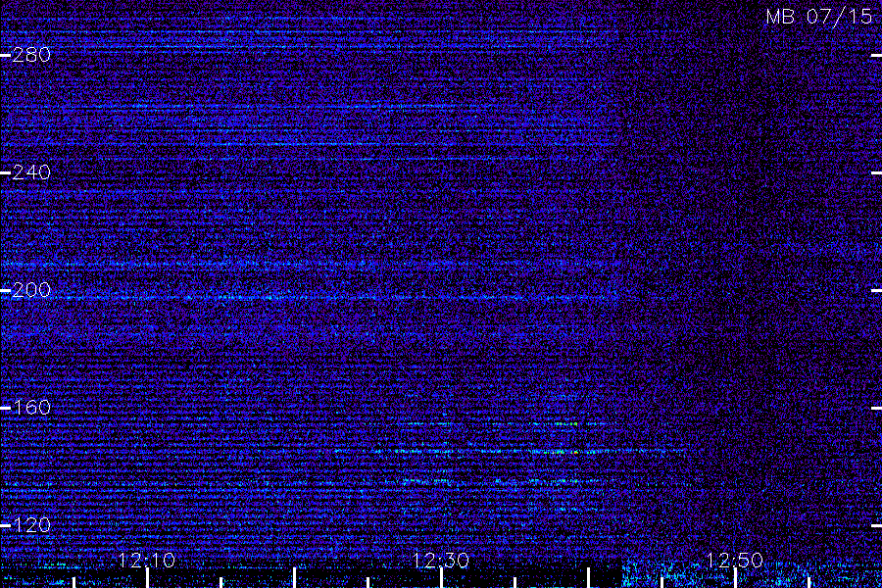Click the time tick mark under 12:30
Screen dimensions: 882x588
[x=442, y=578]
